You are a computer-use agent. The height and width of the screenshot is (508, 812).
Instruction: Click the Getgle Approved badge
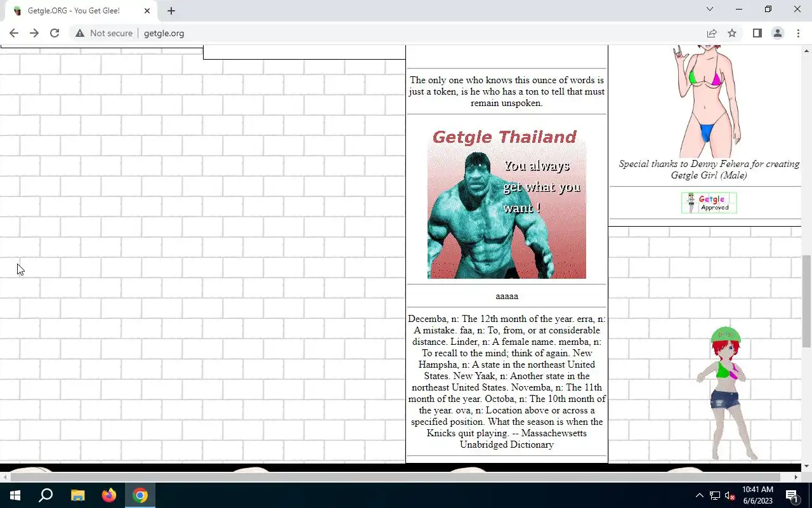(709, 203)
